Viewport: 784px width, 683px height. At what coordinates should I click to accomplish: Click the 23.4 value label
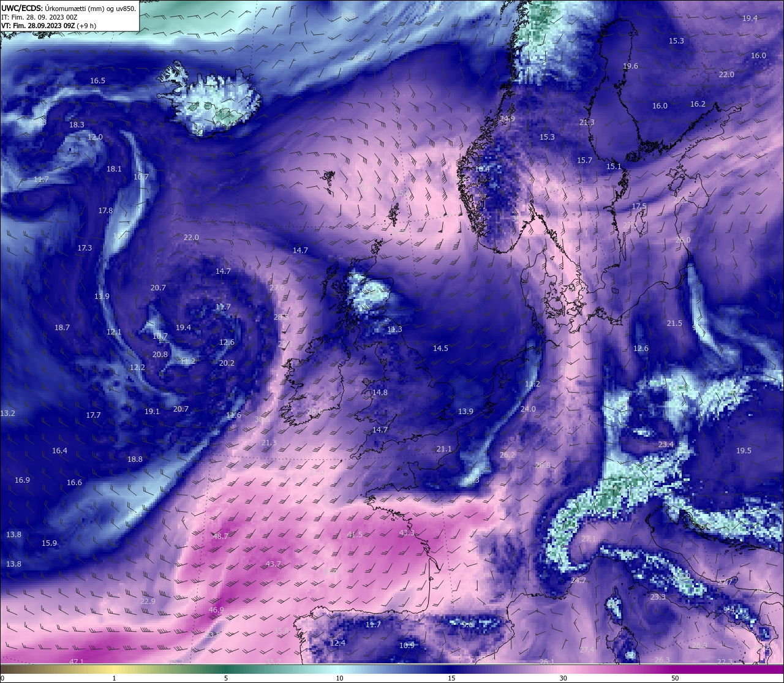666,445
